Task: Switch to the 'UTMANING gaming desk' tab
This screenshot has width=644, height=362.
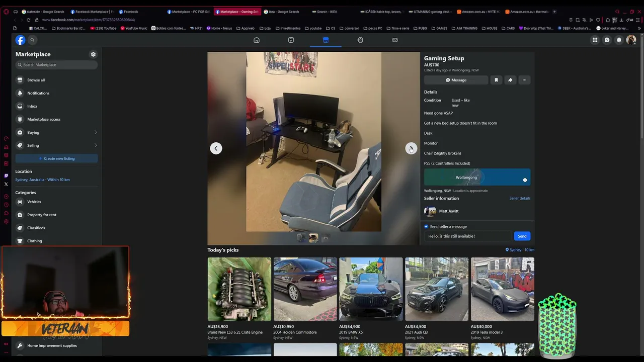Action: [x=430, y=12]
